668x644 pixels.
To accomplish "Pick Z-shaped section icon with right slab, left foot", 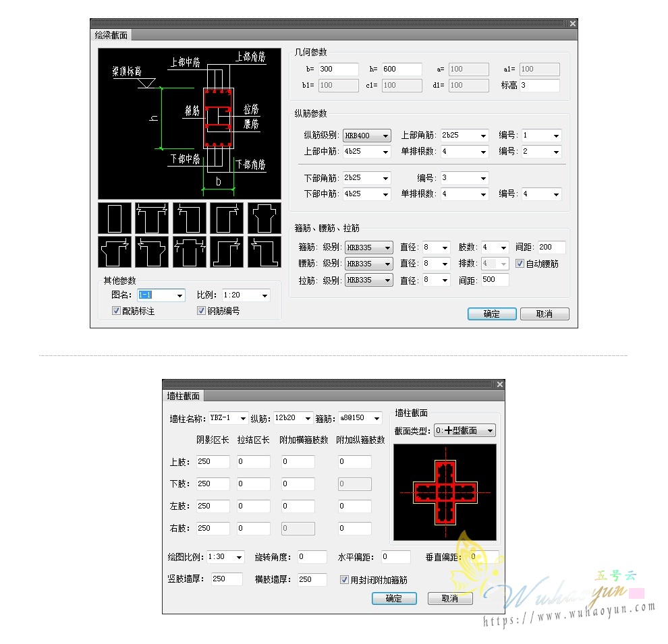I will (x=227, y=252).
